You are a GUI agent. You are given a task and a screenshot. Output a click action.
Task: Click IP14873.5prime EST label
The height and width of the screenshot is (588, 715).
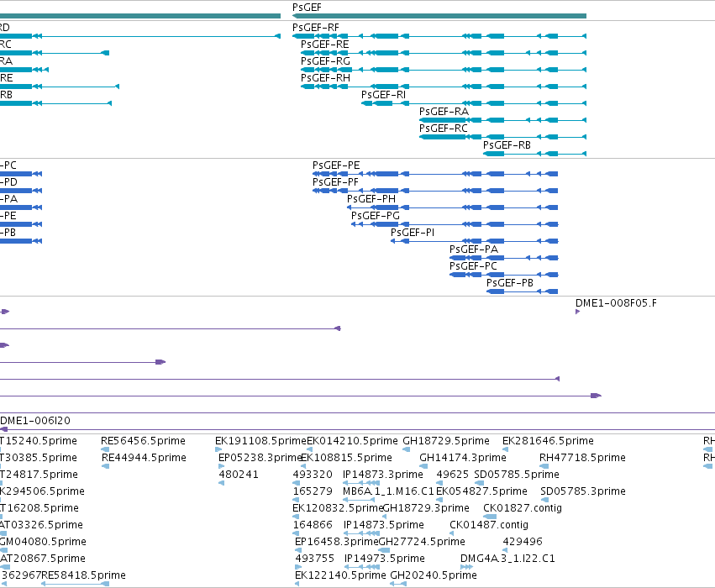pos(383,525)
